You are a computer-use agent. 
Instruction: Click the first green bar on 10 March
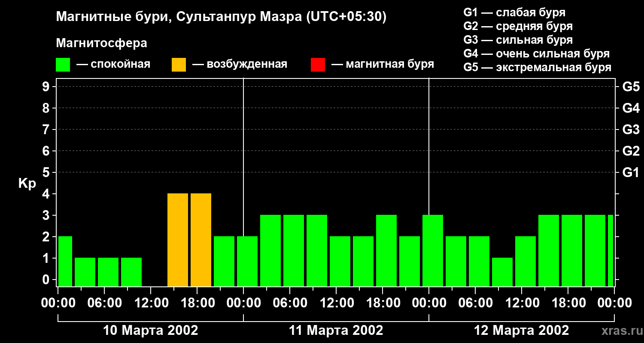(65, 261)
